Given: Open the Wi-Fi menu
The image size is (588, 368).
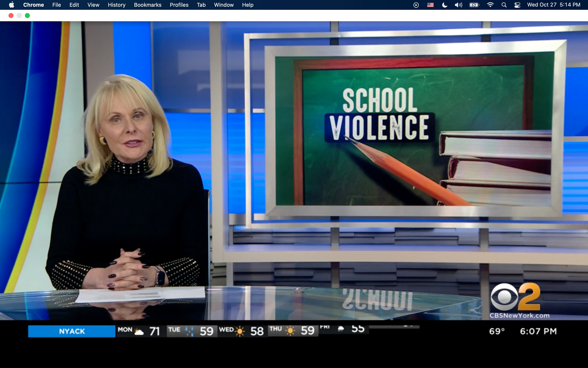Looking at the screenshot, I should 490,5.
